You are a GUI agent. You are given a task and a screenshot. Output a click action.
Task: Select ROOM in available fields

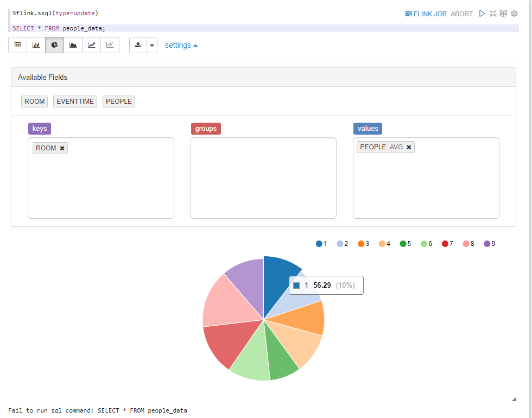pyautogui.click(x=35, y=102)
